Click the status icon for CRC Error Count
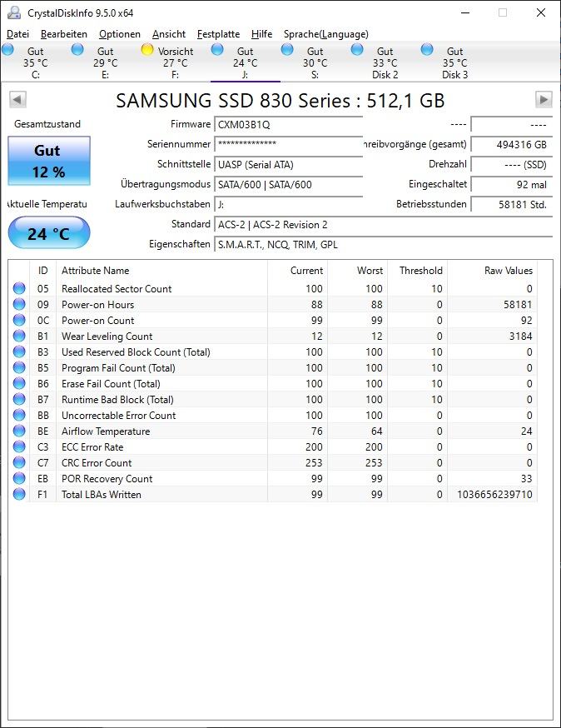561x728 pixels. click(x=19, y=462)
